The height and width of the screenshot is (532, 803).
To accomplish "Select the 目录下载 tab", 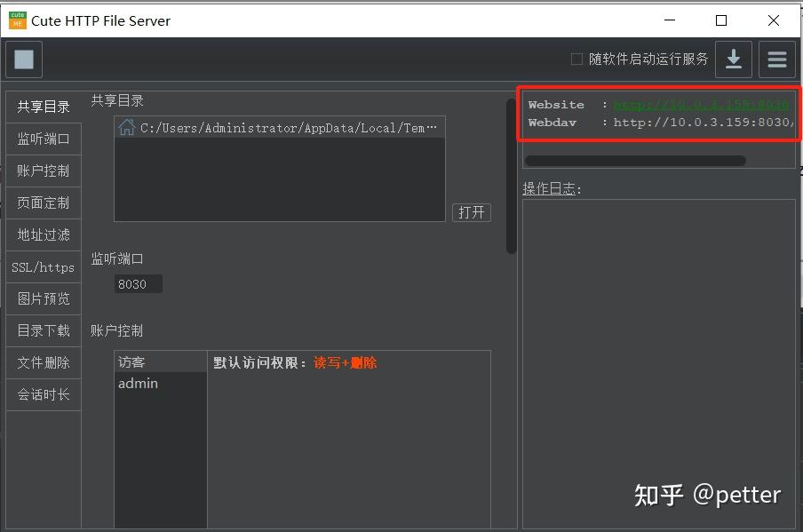I will coord(43,330).
